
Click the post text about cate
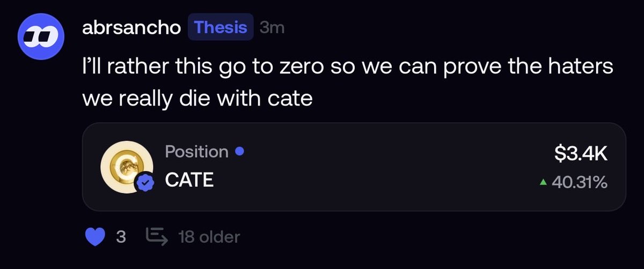(347, 83)
